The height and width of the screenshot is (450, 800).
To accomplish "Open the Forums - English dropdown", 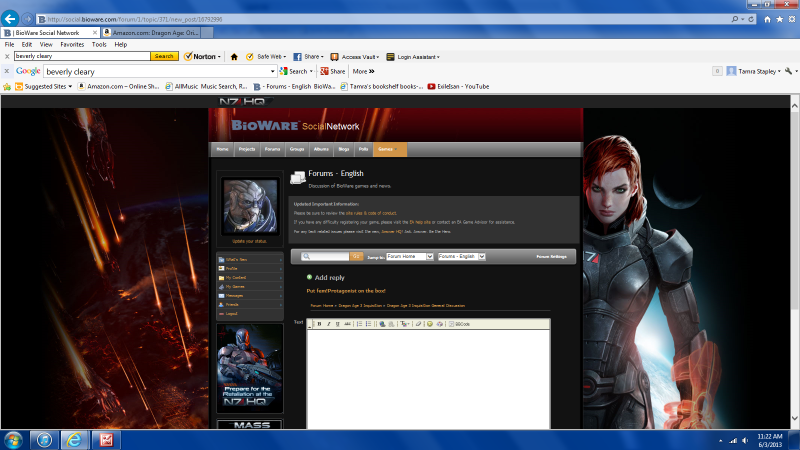I will click(x=461, y=257).
